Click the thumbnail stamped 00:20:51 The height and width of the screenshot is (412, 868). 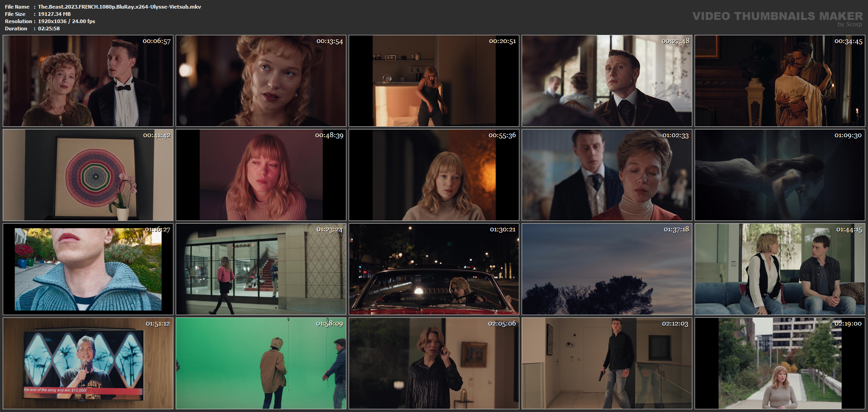(x=434, y=81)
